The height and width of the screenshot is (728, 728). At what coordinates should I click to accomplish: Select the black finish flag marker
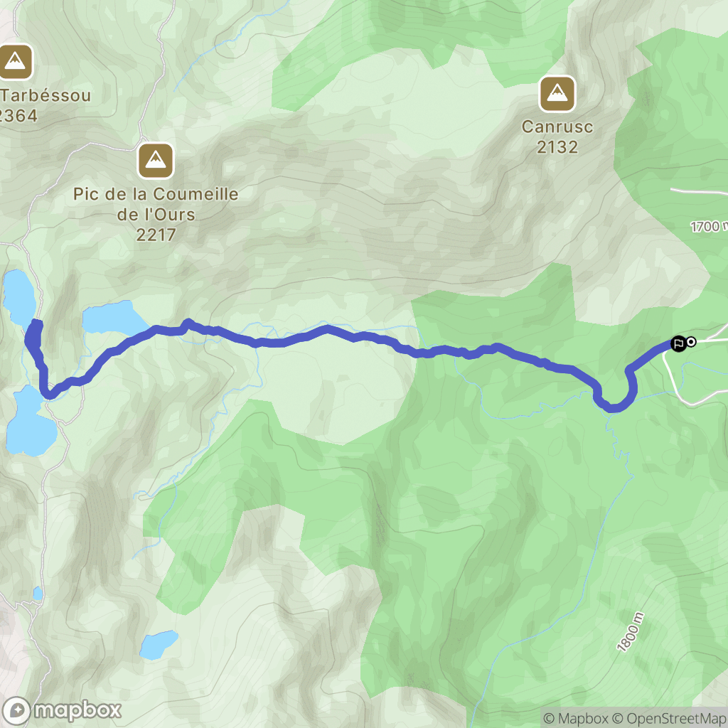(x=678, y=344)
